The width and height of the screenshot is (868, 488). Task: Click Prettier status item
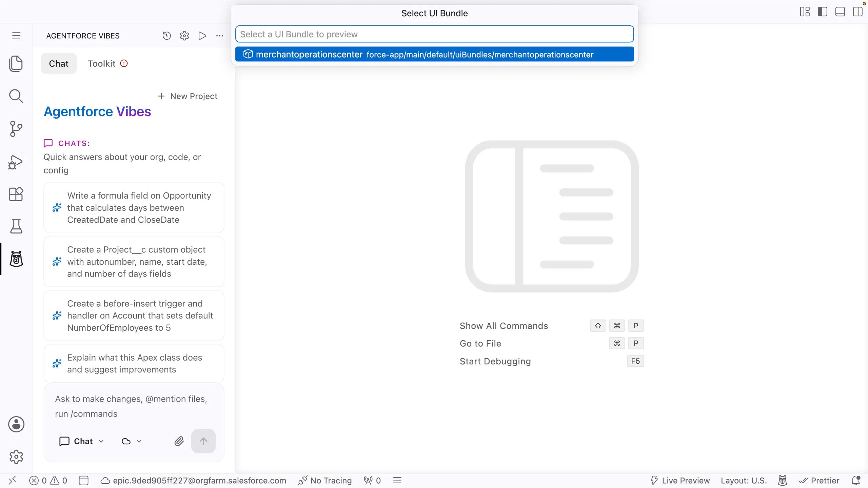819,480
